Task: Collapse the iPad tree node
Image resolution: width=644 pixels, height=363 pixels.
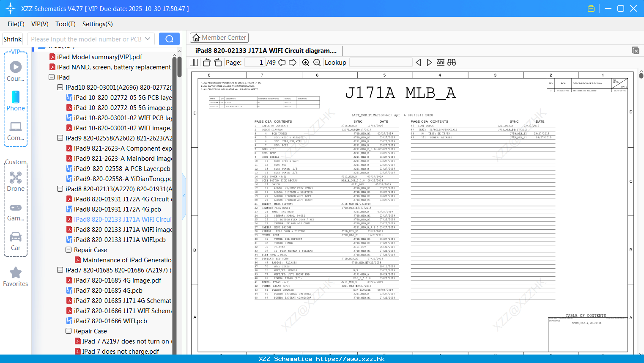Action: 52,77
